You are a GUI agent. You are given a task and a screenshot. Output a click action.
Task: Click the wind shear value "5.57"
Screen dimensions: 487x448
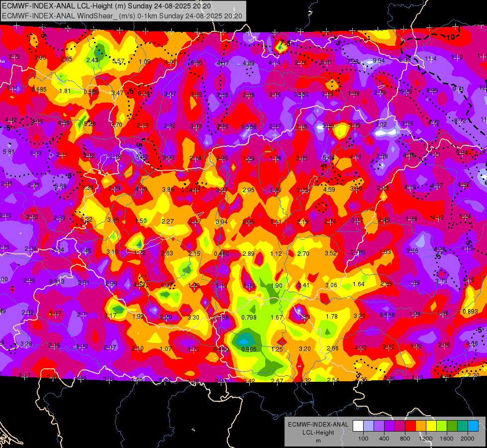[119, 61]
